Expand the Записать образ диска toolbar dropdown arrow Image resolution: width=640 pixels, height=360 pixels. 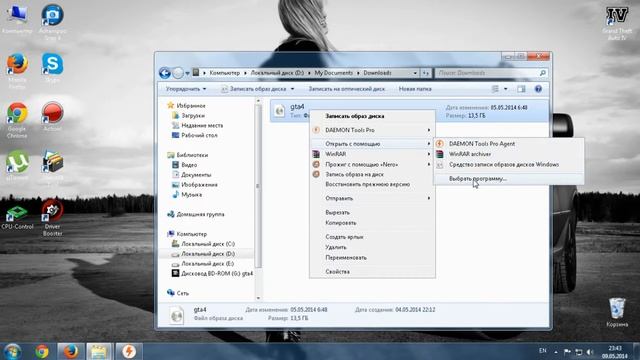[x=292, y=89]
